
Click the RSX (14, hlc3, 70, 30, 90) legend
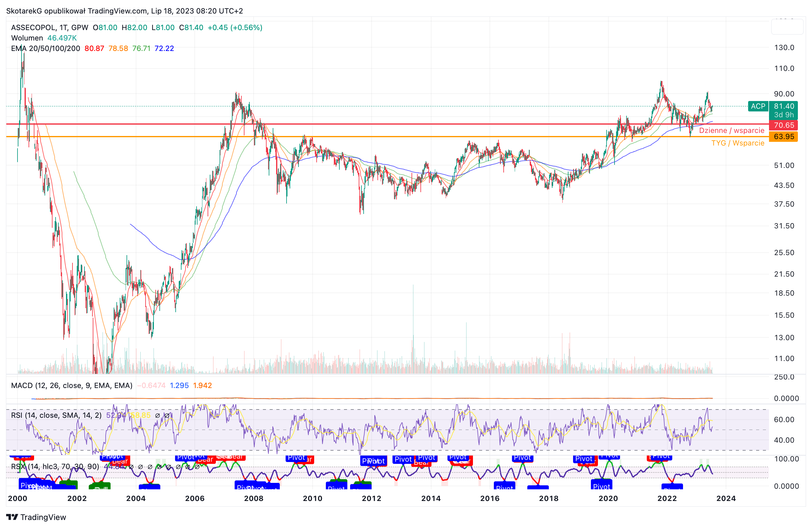55,466
